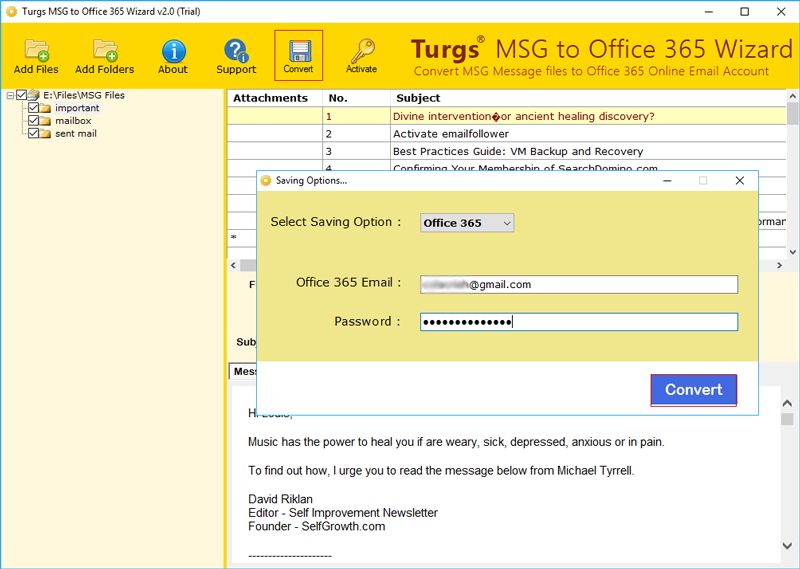Click the email list scroll-up arrow
This screenshot has width=800, height=569.
792,96
